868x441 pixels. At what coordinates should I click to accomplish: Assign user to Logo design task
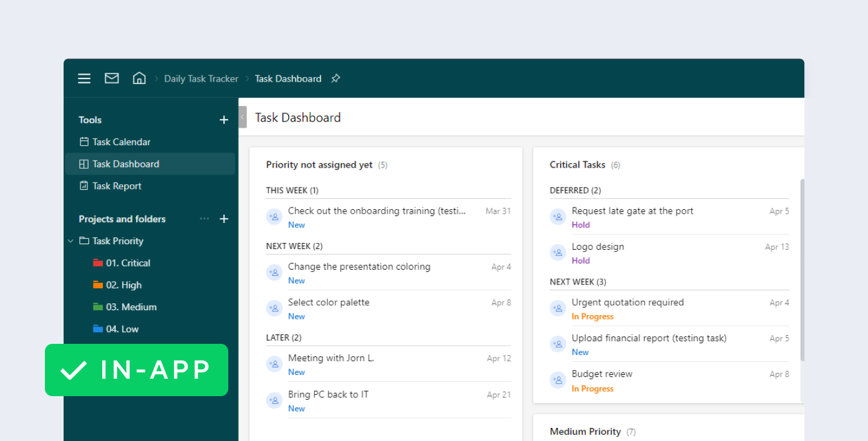[557, 253]
